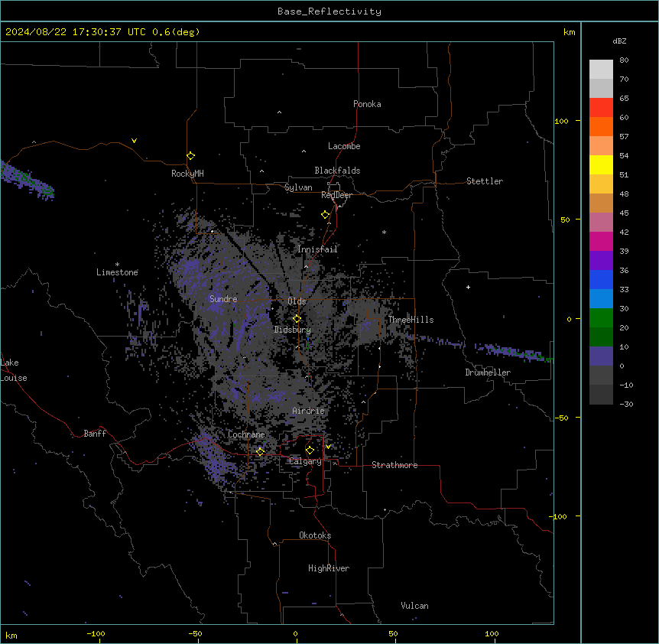659x644 pixels.
Task: Click the Ponoka city label
Action: pos(367,104)
